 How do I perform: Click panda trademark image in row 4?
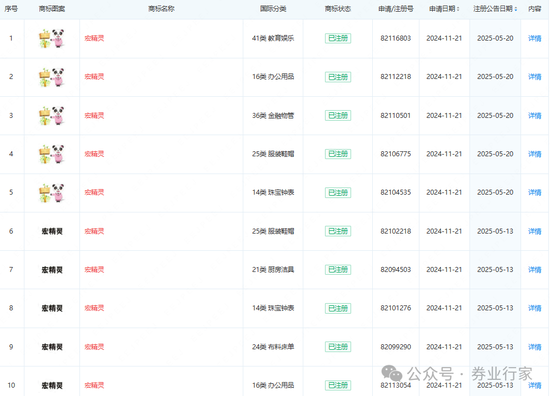[52, 154]
